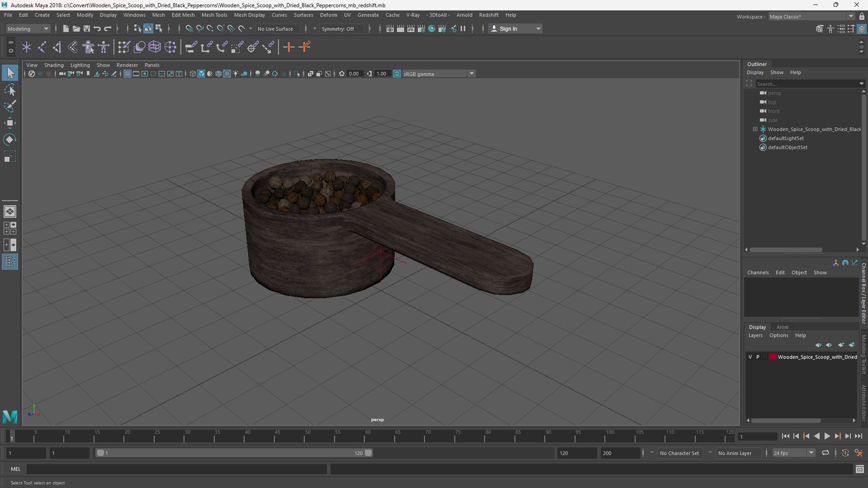This screenshot has height=488, width=868.
Task: Activate the Rotate tool
Action: [10, 140]
